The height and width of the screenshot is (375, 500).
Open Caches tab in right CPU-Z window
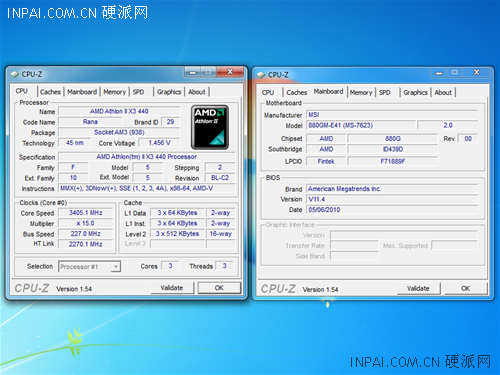pos(297,92)
